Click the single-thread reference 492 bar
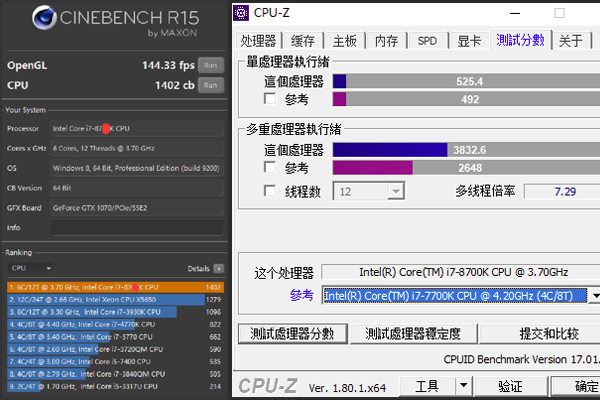600x400 pixels. [x=466, y=99]
